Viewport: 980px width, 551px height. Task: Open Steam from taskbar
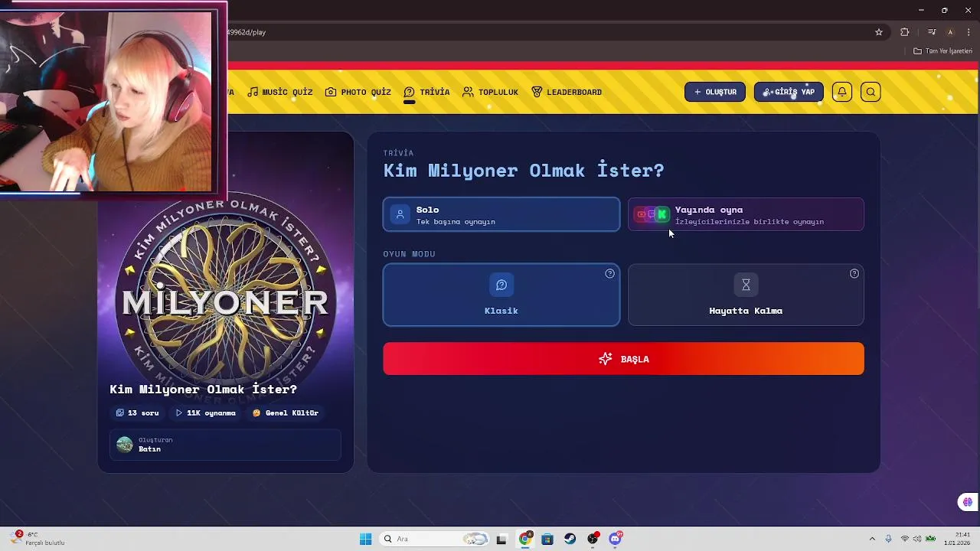tap(570, 539)
